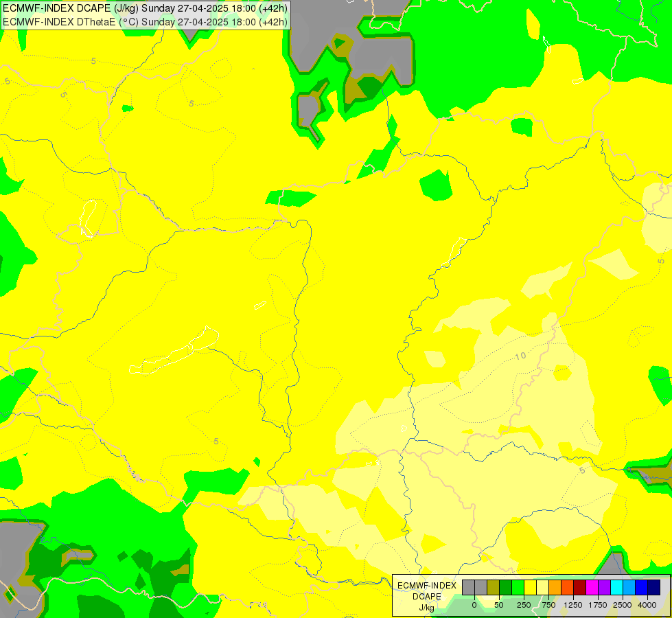Select the pale yellow legend swatch
The height and width of the screenshot is (618, 672).
pos(542,588)
